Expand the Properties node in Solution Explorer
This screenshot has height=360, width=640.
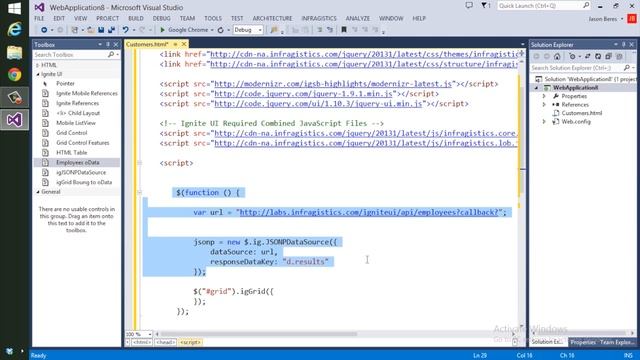tap(544, 96)
